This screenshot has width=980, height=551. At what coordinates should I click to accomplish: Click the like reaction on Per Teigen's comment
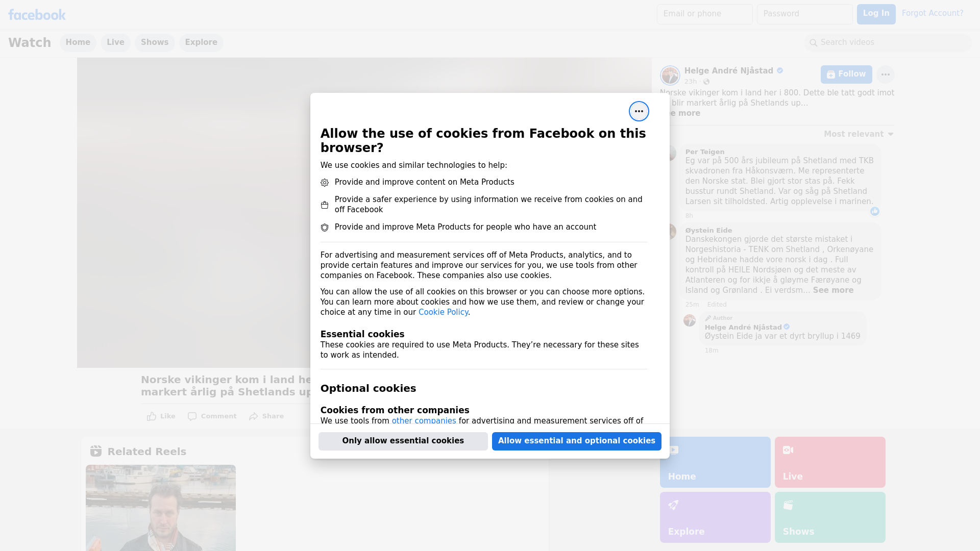874,211
